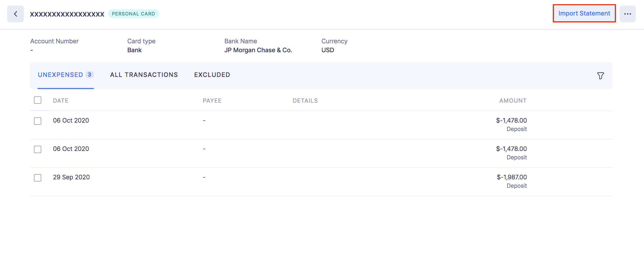644x271 pixels.
Task: Click the $-1,987.00 deposit amount
Action: point(512,177)
